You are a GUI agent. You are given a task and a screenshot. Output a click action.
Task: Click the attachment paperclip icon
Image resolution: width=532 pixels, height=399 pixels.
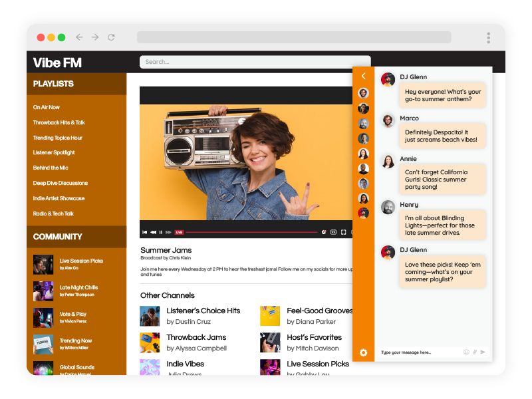[x=475, y=352]
